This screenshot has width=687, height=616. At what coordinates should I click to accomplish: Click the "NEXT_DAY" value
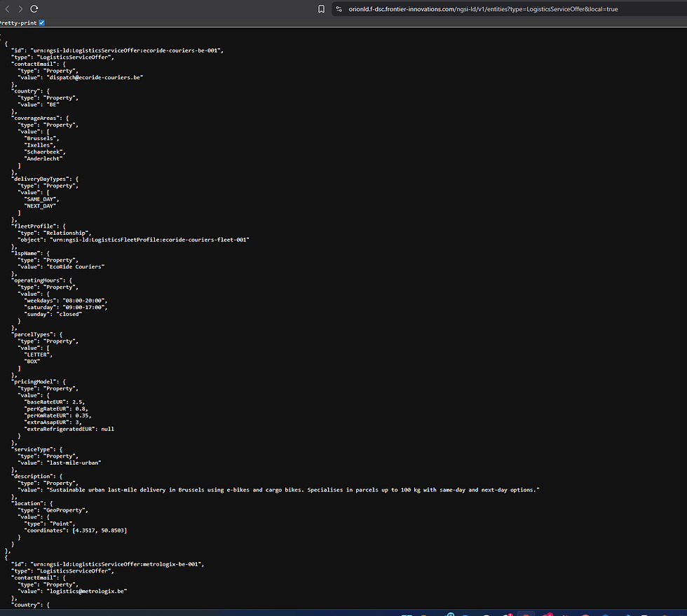(40, 206)
